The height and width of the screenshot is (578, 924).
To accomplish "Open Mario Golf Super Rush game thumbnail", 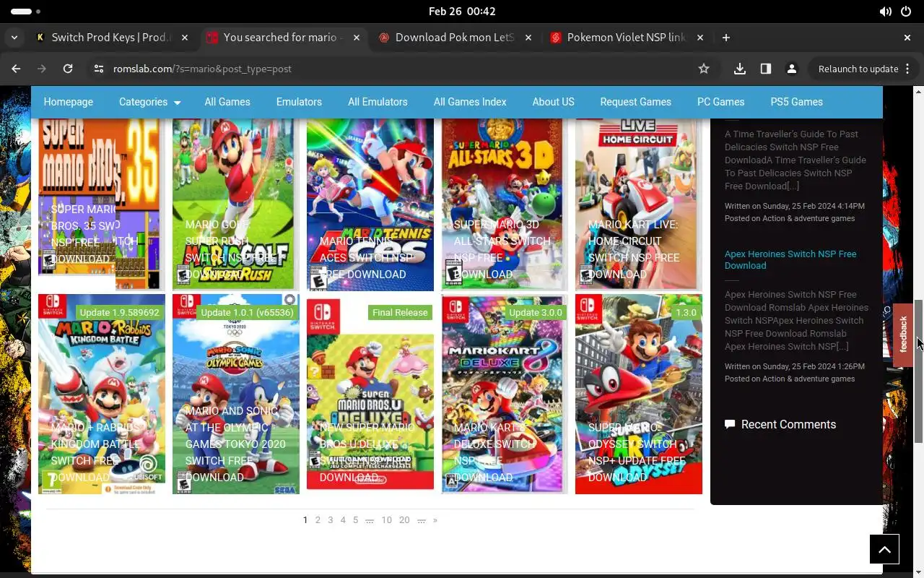I will [x=235, y=204].
